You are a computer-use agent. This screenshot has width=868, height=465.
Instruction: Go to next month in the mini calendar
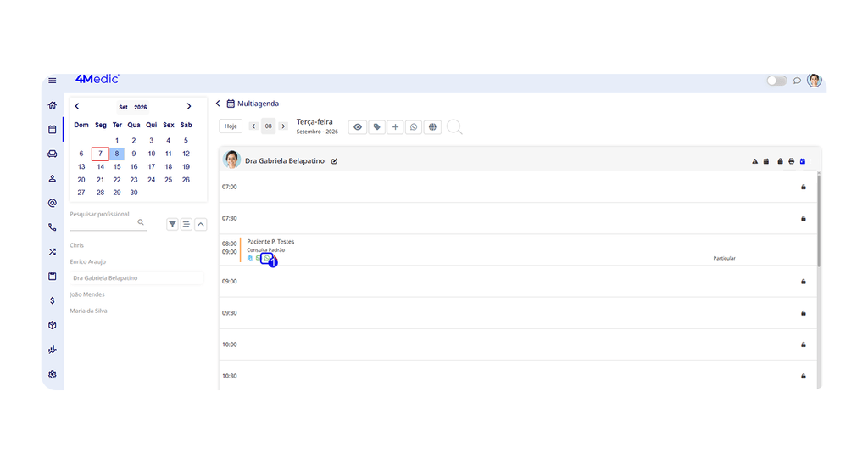coord(189,106)
